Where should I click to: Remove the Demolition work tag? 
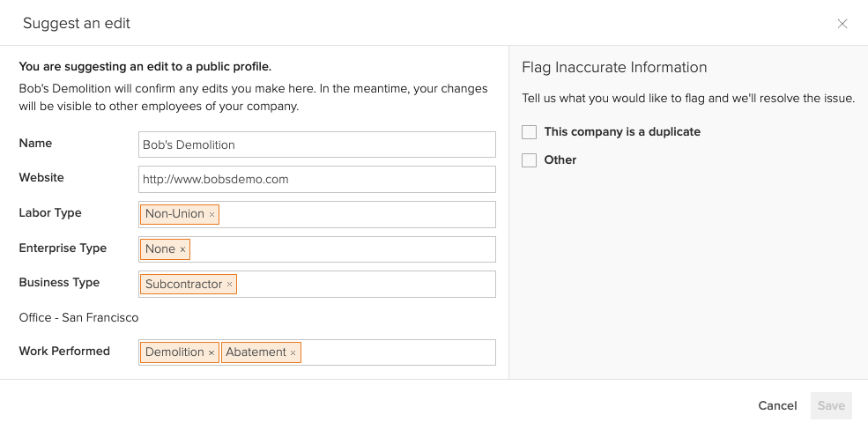pos(211,352)
